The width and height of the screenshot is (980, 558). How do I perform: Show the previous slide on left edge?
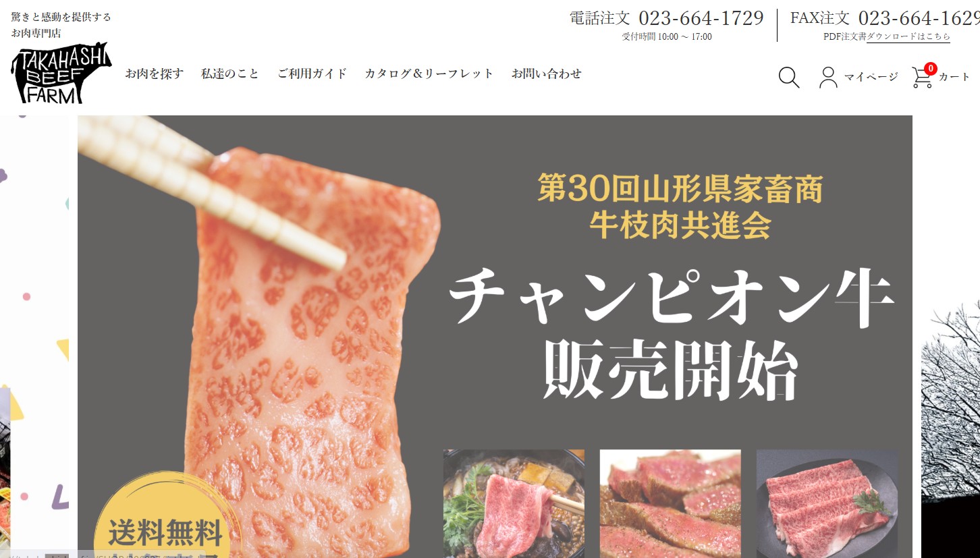click(34, 337)
